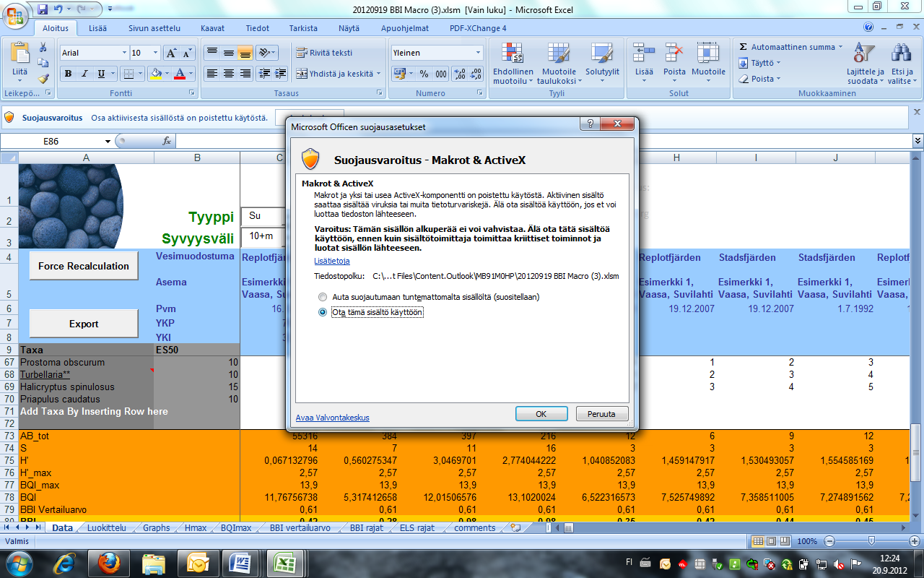Switch to Page Layout view in status bar
Image resolution: width=924 pixels, height=578 pixels.
(x=772, y=541)
